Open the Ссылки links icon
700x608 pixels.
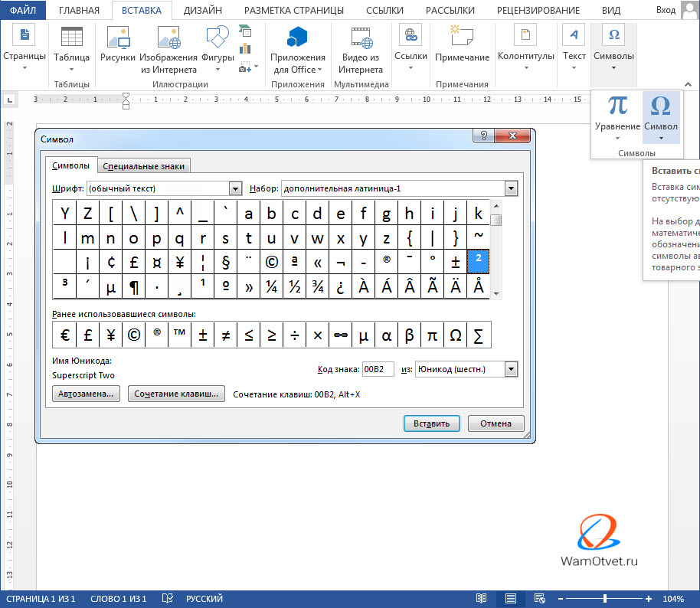click(x=411, y=34)
